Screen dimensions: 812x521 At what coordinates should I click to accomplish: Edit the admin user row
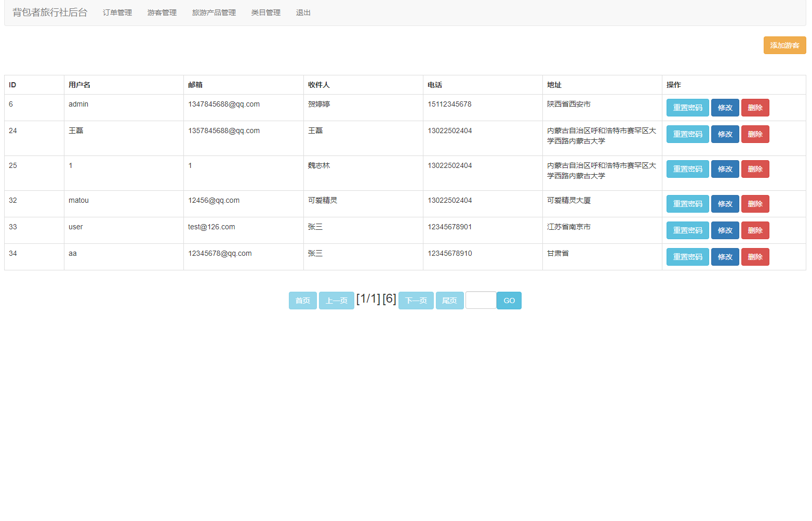click(724, 108)
